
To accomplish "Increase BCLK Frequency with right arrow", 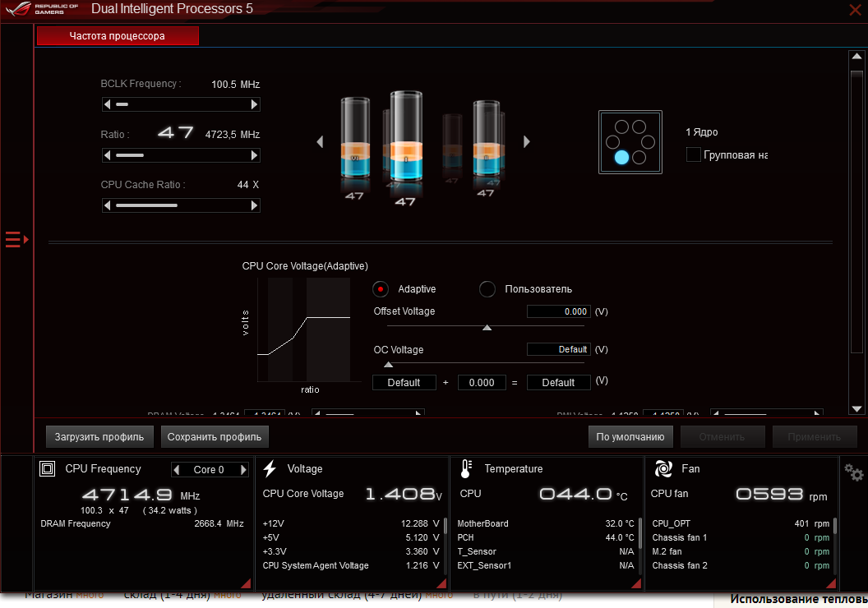I will pos(254,104).
